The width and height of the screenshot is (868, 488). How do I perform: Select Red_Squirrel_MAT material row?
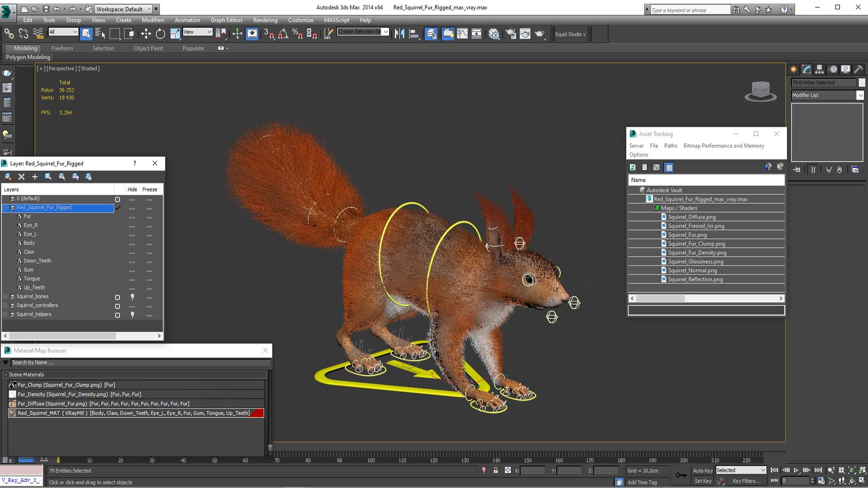point(136,413)
